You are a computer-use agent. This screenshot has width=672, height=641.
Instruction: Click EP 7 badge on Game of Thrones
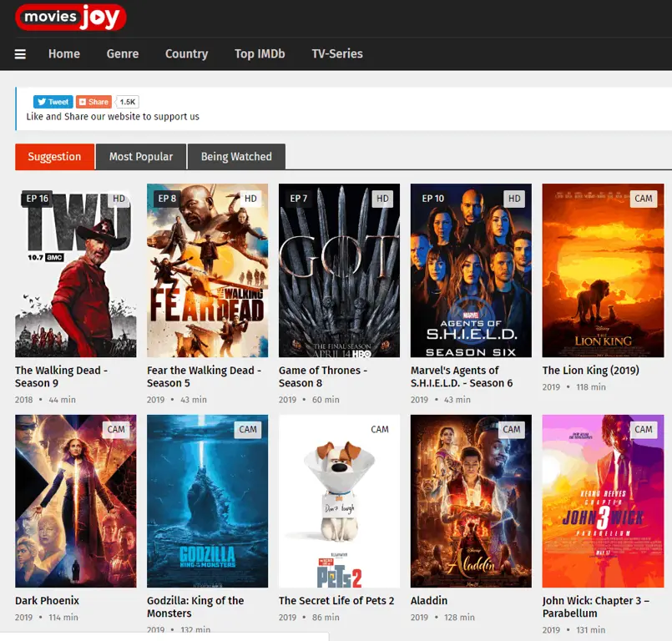tap(298, 199)
